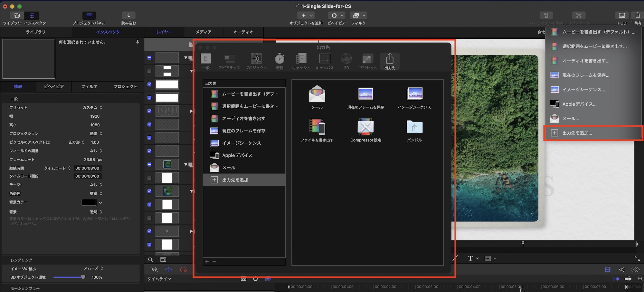The height and width of the screenshot is (292, 644).
Task: Click the 00:00:08:00 duration field
Action: (x=87, y=168)
